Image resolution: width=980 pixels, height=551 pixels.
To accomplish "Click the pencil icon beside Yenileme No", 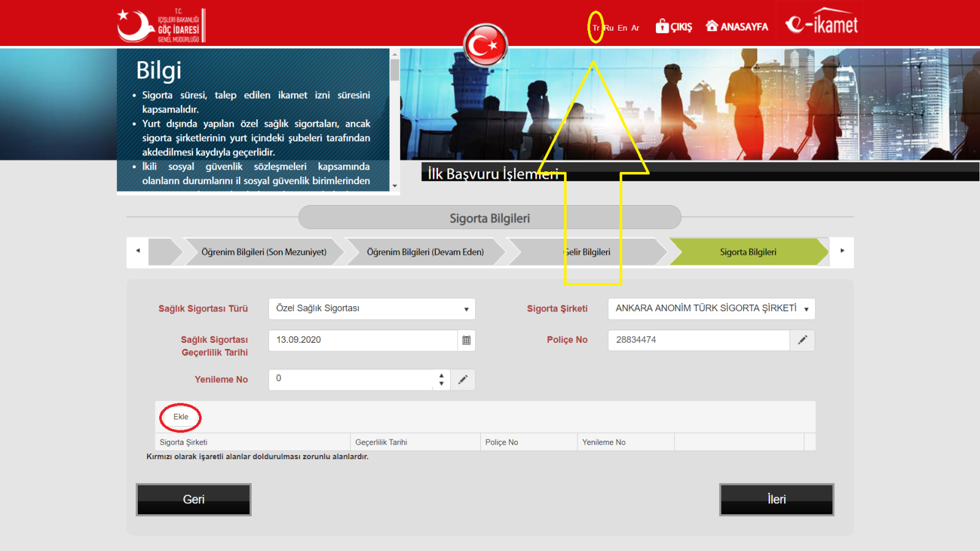I will [463, 380].
